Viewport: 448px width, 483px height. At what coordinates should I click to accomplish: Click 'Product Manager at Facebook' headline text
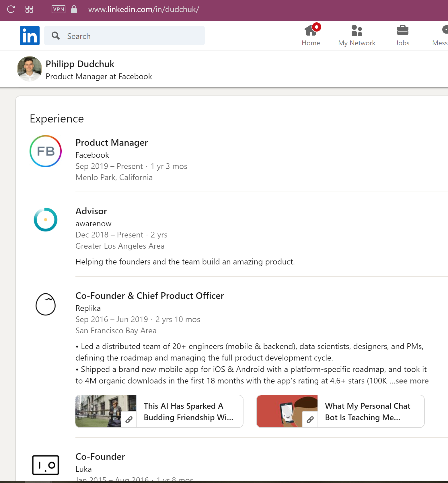[99, 77]
